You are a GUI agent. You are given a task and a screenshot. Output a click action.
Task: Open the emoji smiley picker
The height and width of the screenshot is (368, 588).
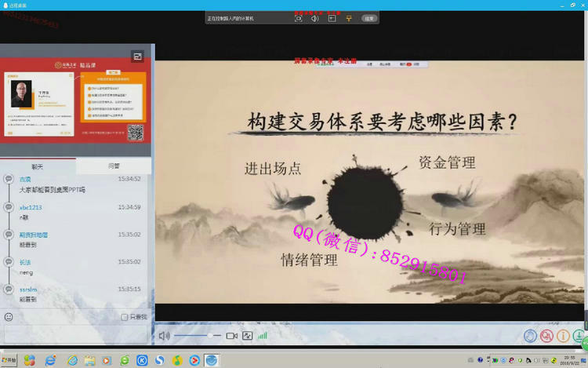(x=9, y=317)
